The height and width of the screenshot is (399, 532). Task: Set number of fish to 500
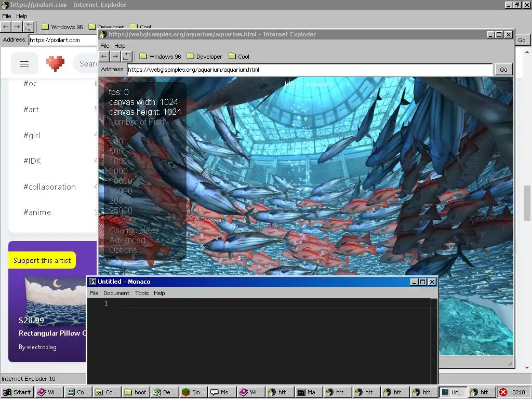(116, 151)
